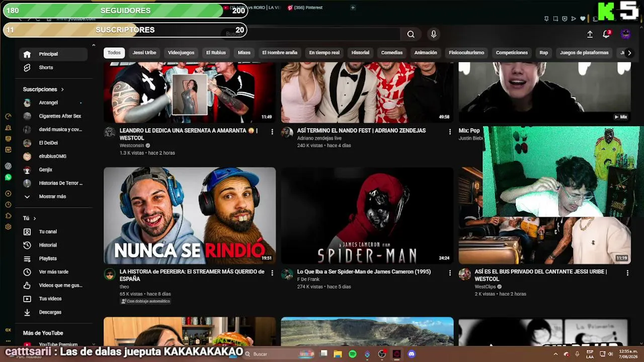Click the pin icon in address bar

pyautogui.click(x=546, y=19)
